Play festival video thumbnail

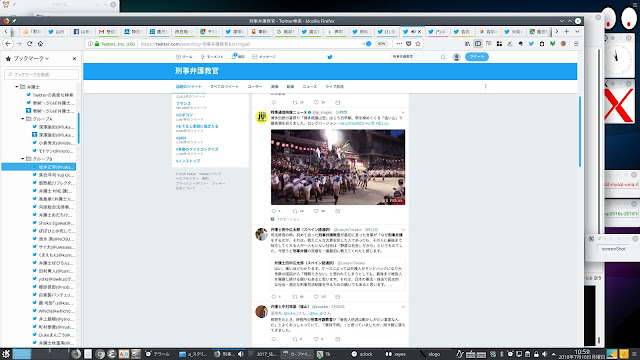(338, 167)
